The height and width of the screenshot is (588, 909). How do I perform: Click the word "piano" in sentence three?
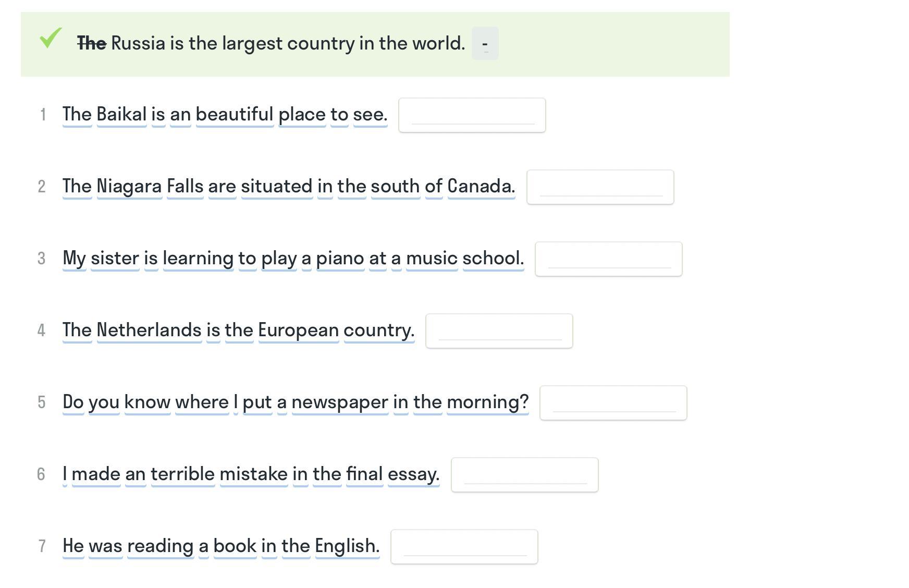tap(340, 258)
